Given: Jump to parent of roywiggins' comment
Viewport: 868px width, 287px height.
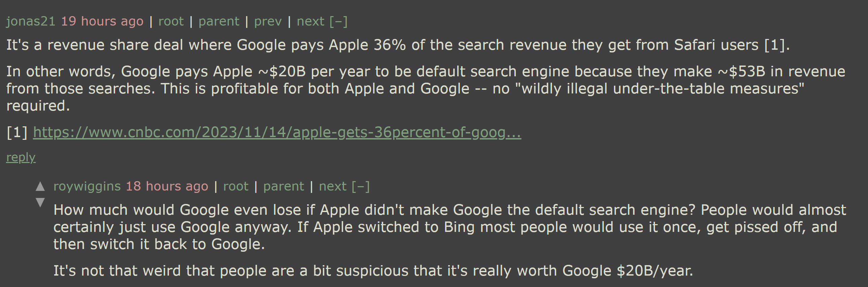Looking at the screenshot, I should pos(284,187).
